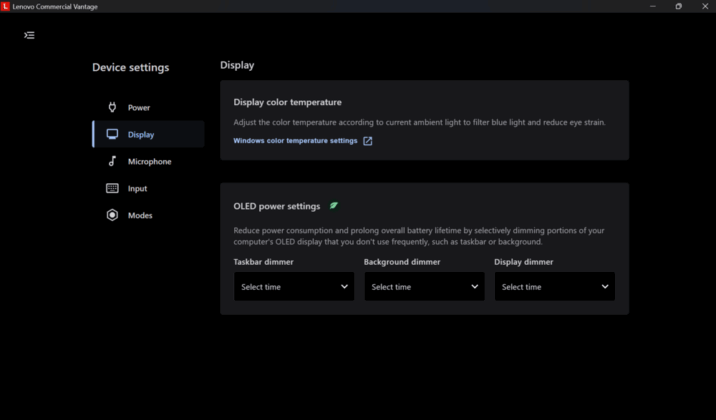
Task: Click the Display page title
Action: (x=237, y=65)
